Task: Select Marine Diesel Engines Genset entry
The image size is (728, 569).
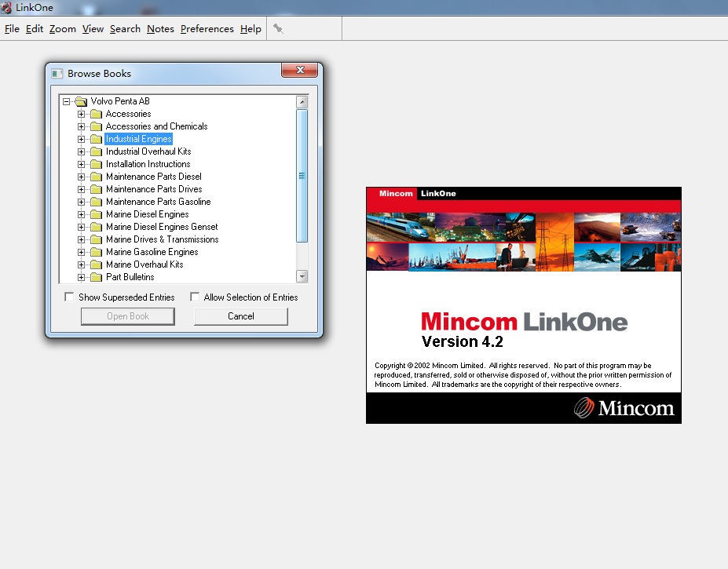Action: click(x=162, y=227)
